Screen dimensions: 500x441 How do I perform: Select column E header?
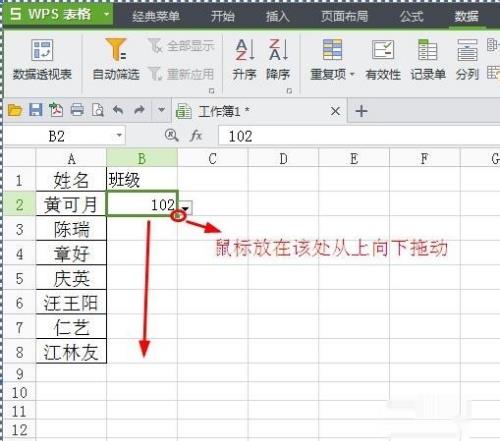pyautogui.click(x=354, y=158)
